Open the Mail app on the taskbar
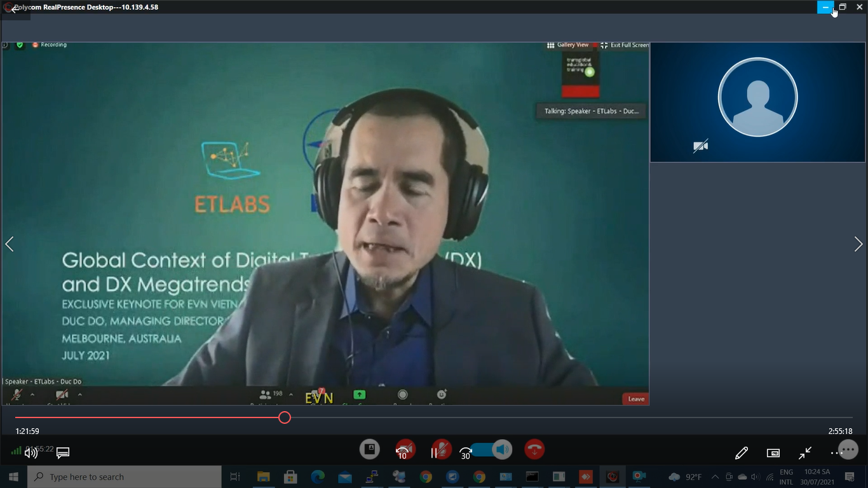 click(345, 477)
